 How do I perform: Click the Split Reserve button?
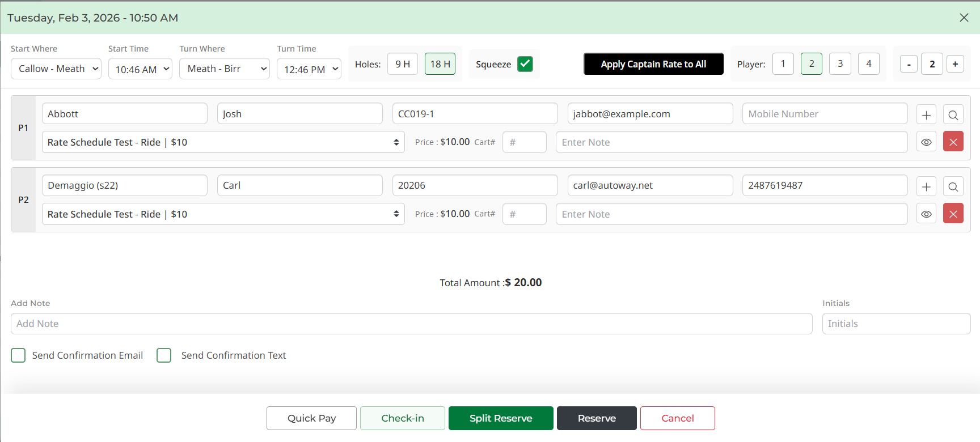(x=501, y=418)
